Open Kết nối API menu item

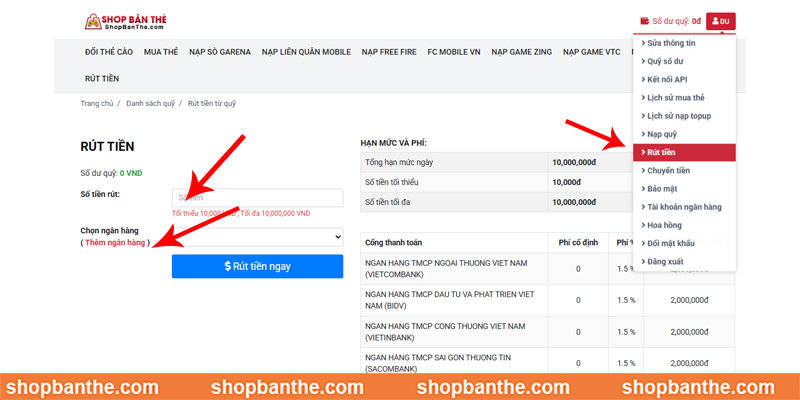tap(684, 80)
